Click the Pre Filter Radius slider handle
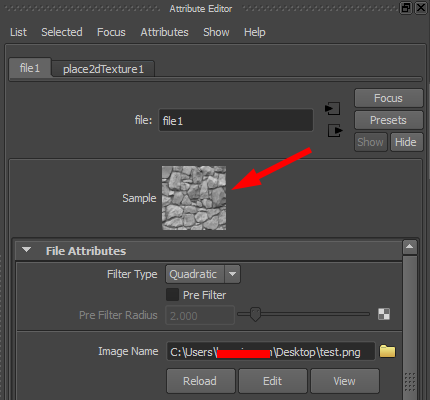430x400 pixels. click(x=255, y=314)
